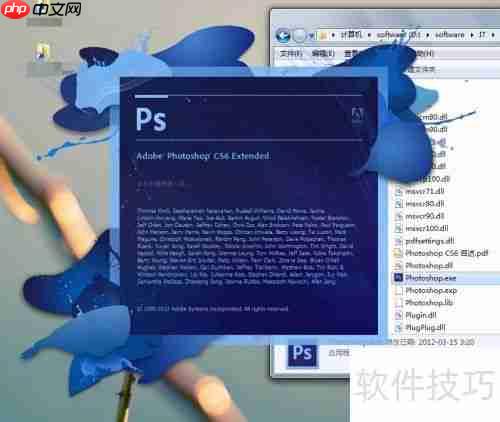Expand the arrow before the second software breadcrumb
Screen dimensions: 500x422
428,35
